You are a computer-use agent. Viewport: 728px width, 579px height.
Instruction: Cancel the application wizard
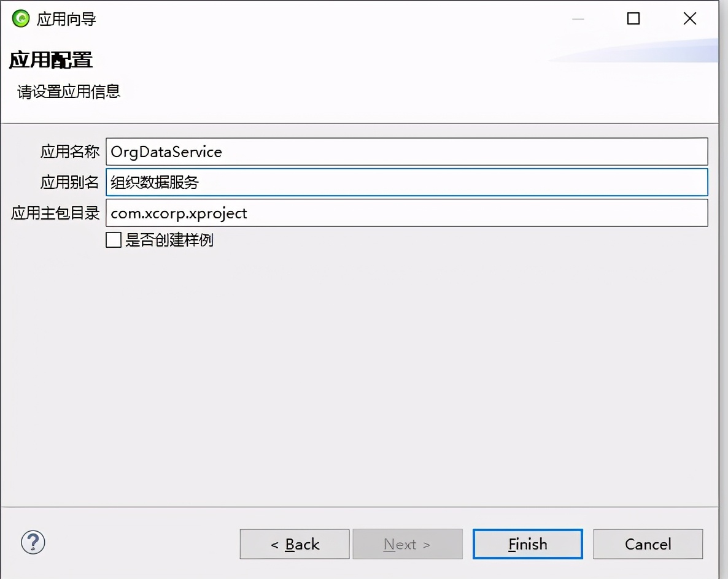648,544
